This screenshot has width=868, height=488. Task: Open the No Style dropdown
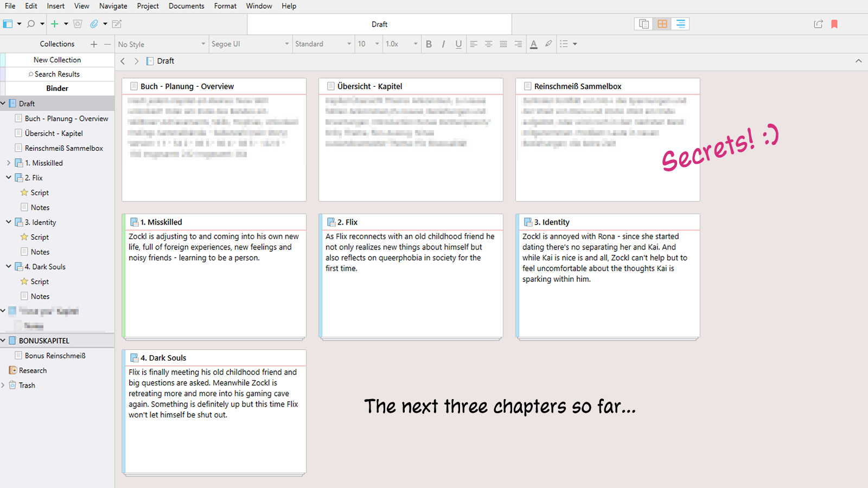click(x=162, y=44)
